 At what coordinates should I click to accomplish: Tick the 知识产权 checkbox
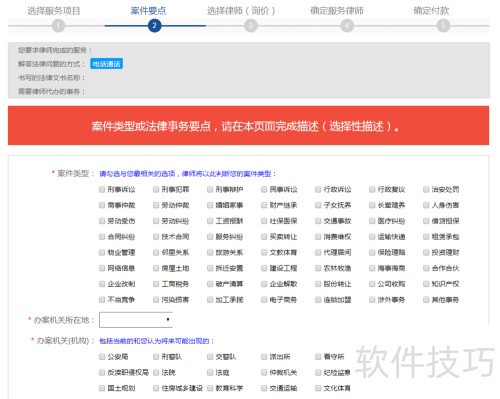click(x=426, y=284)
